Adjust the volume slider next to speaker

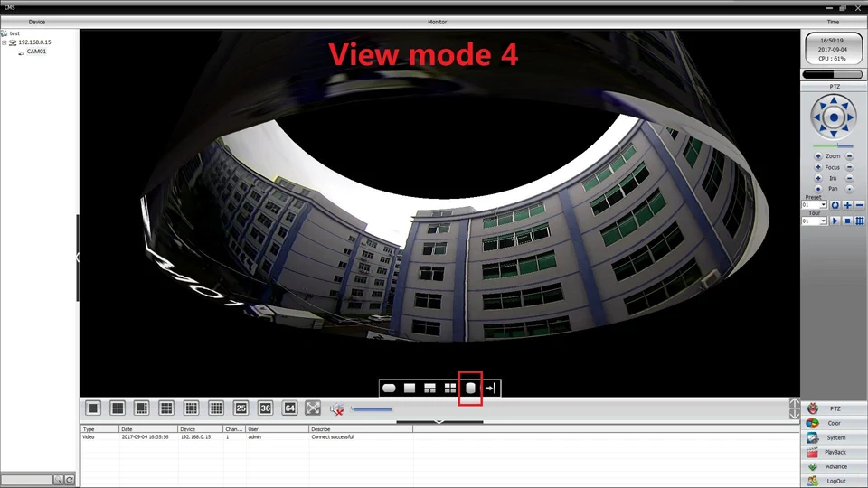click(371, 409)
